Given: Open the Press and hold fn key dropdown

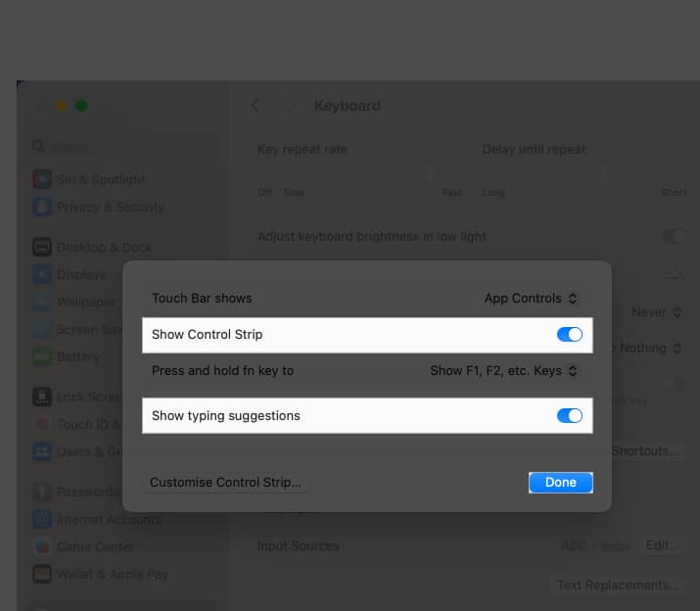Looking at the screenshot, I should [x=503, y=371].
